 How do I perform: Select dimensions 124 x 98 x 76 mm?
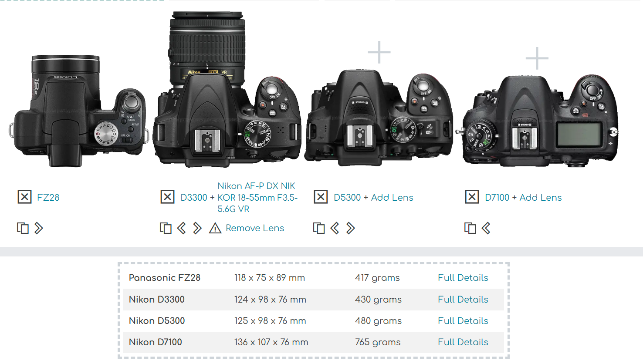pyautogui.click(x=270, y=300)
